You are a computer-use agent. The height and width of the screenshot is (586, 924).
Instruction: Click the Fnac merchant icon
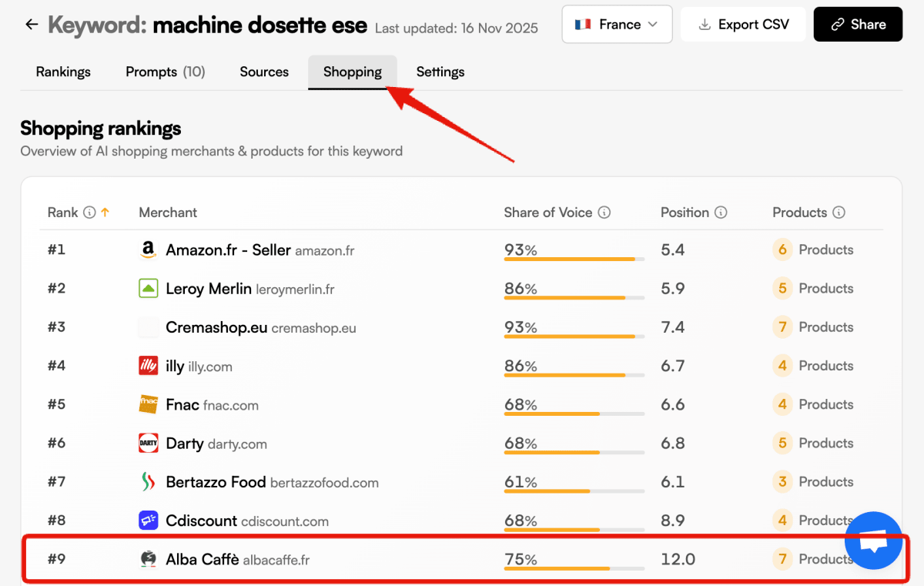click(148, 404)
